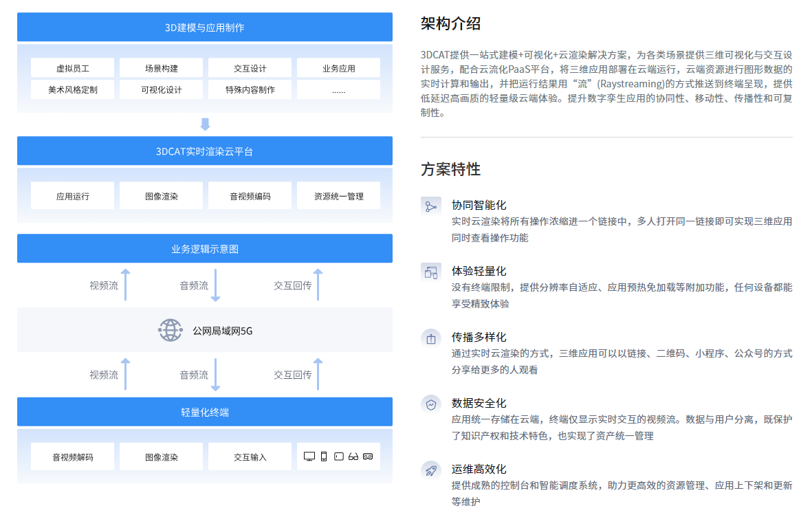This screenshot has height=515, width=812.
Task: Click description starting 提供成熟的控制台
Action: pos(622,493)
